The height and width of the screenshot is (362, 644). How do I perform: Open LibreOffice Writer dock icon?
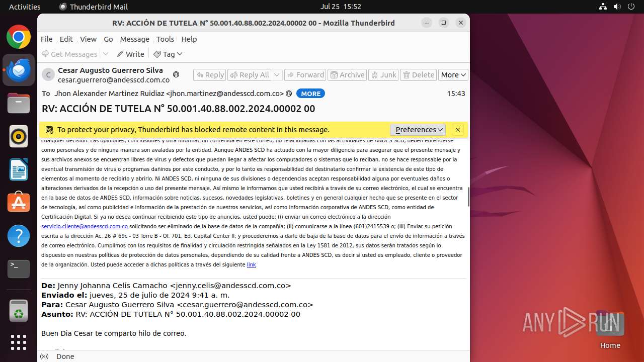(x=19, y=169)
